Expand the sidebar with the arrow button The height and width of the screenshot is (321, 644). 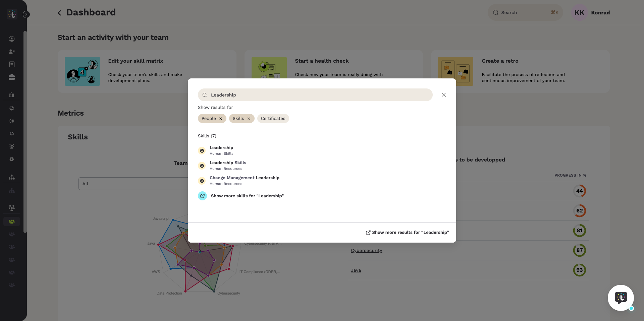26,14
